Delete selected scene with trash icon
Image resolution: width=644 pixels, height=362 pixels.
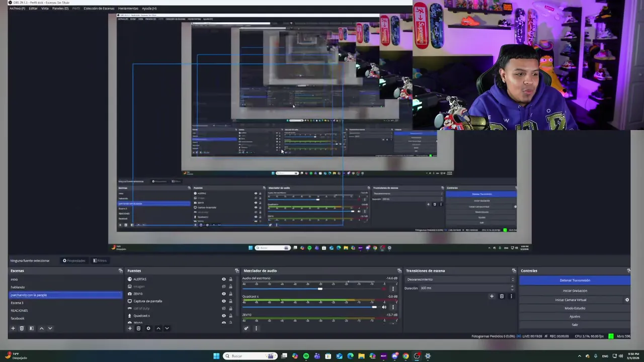tap(22, 328)
